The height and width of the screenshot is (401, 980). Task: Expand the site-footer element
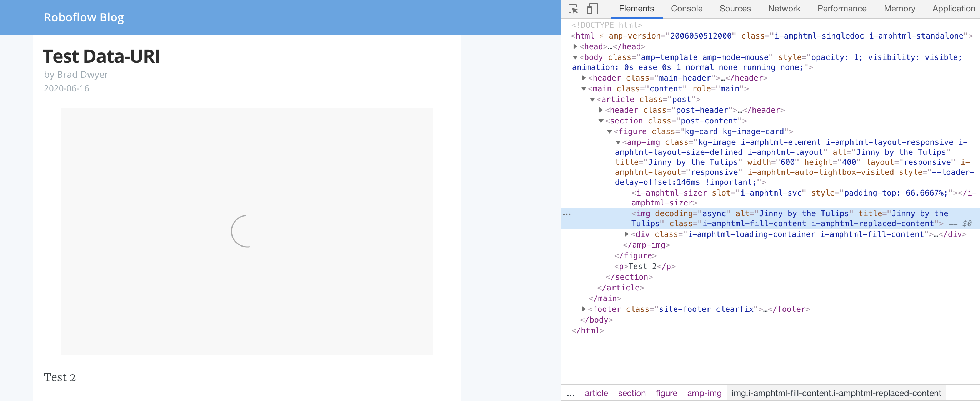point(583,309)
